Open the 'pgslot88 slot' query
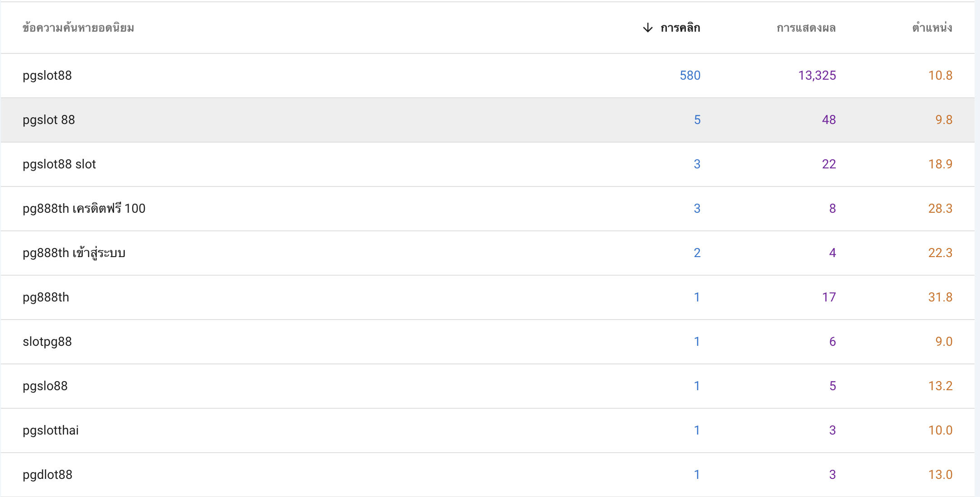 tap(59, 164)
